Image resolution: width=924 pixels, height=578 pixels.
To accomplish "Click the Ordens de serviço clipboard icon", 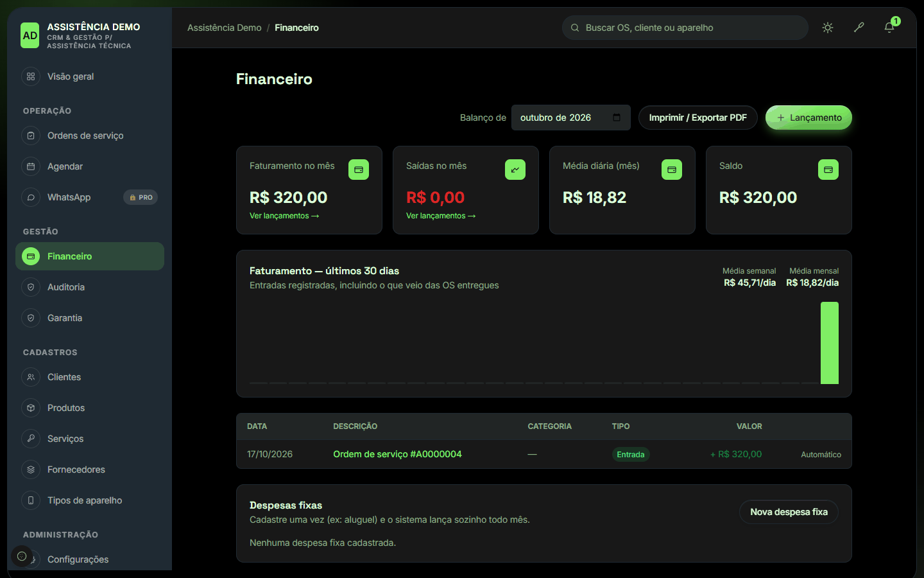I will point(31,136).
